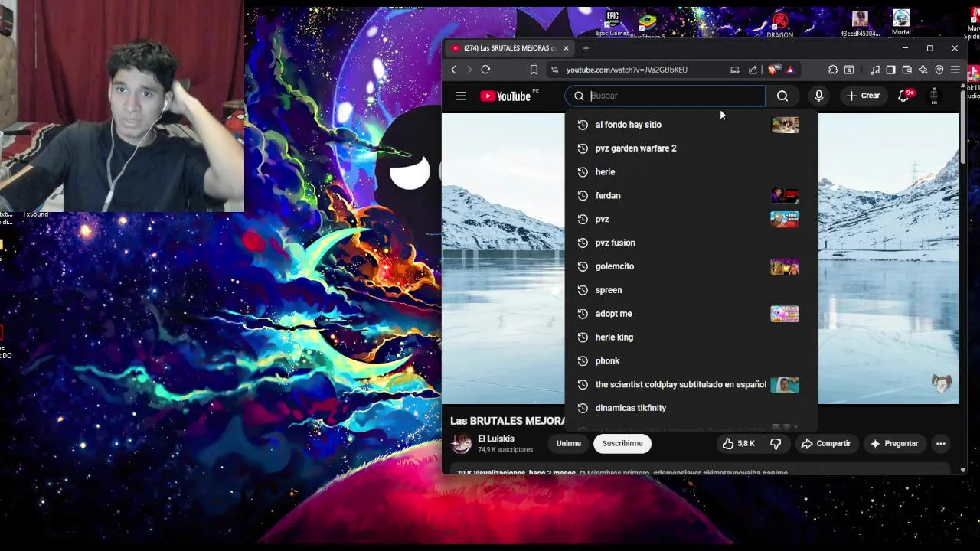980x551 pixels.
Task: Choose search suggestion 'spreen'
Action: coord(691,290)
